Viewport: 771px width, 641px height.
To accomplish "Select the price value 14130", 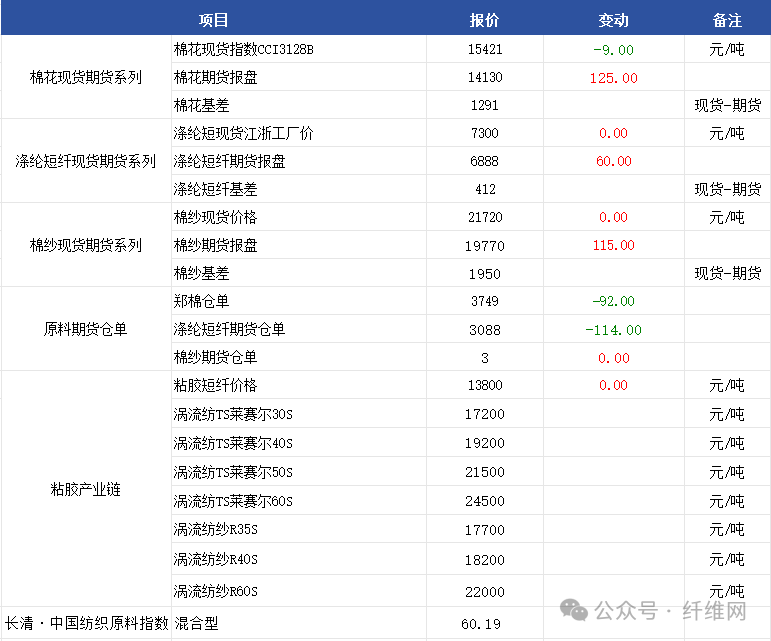I will pyautogui.click(x=485, y=77).
